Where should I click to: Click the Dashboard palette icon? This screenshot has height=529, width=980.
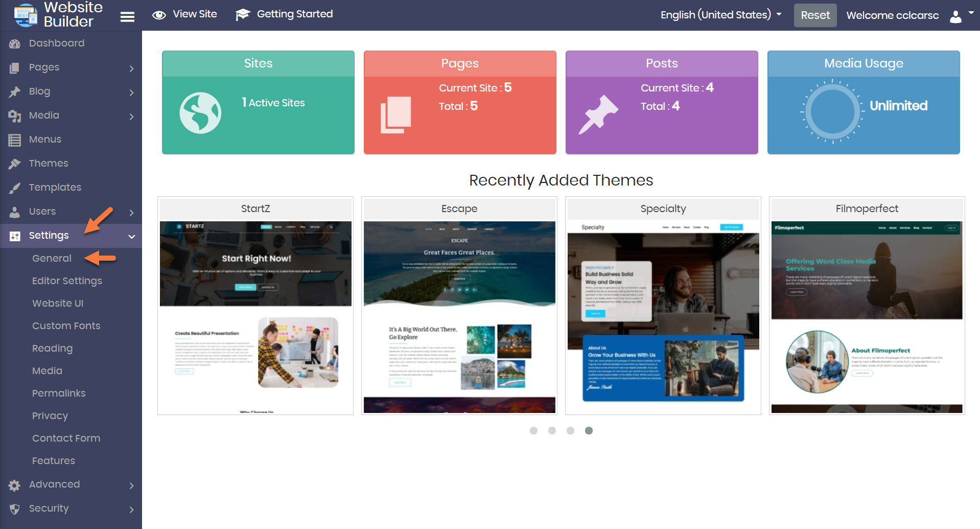coord(14,44)
